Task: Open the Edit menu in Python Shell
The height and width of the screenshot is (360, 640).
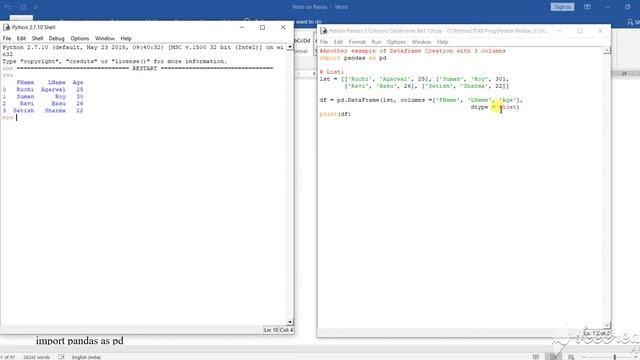Action: click(21, 38)
